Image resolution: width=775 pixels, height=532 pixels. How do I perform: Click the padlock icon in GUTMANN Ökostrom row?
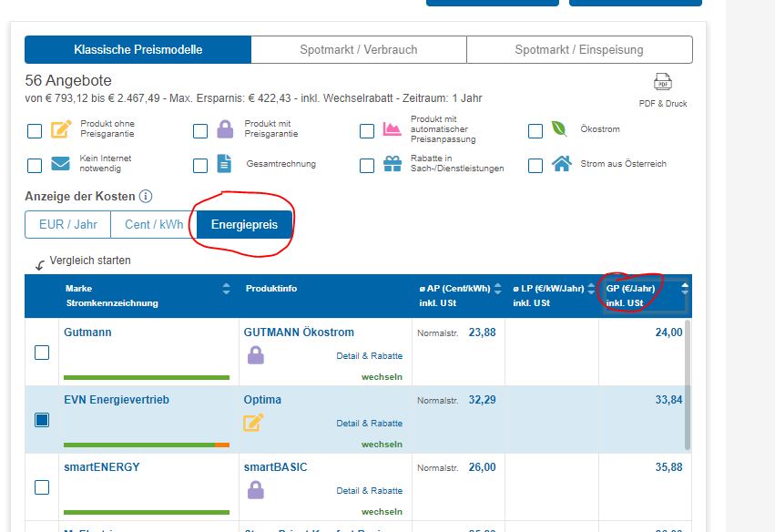(256, 355)
